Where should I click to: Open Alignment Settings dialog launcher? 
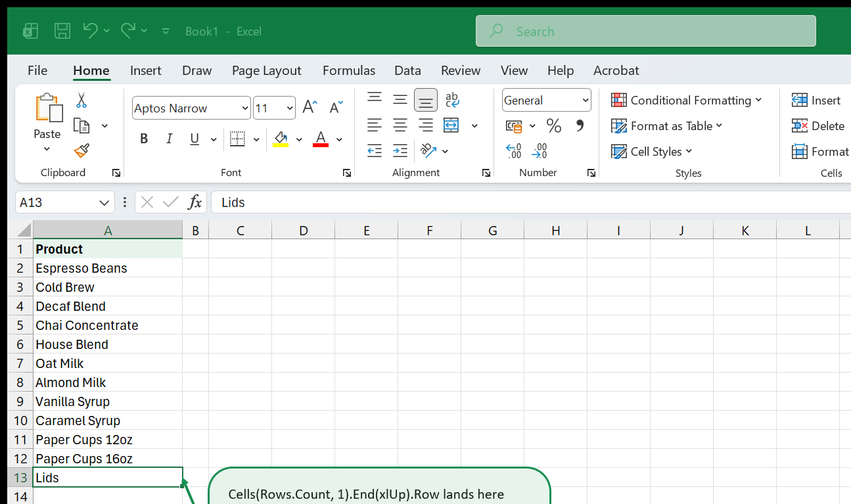pos(486,173)
